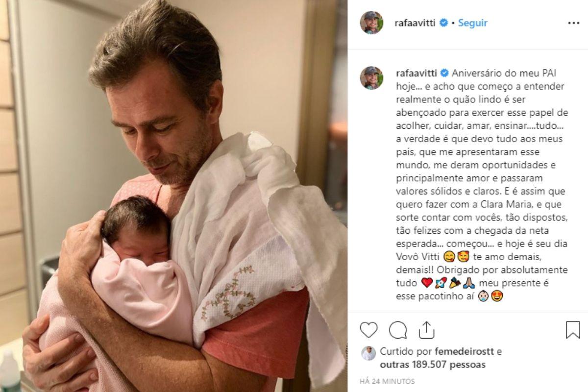Open rafaavitti's profile picture in the header
Image resolution: width=588 pixels, height=392 pixels.
point(371,23)
